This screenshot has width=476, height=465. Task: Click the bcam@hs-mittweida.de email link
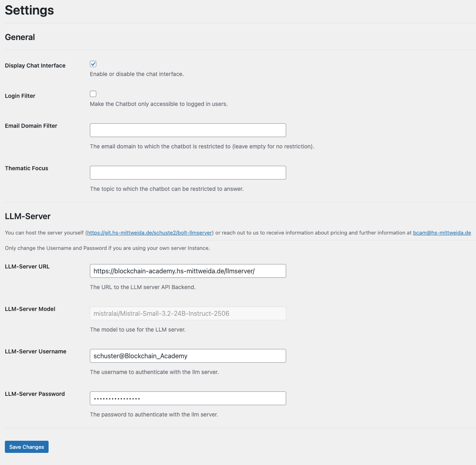pyautogui.click(x=442, y=232)
